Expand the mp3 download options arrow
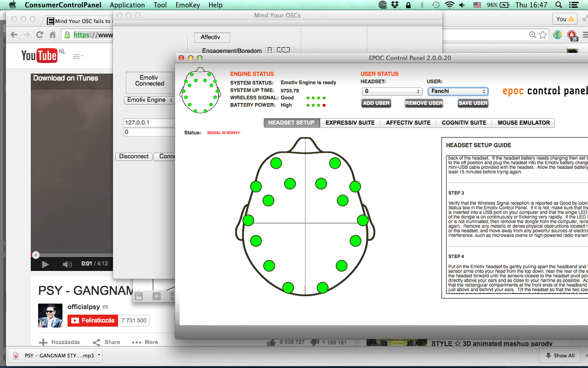588x368 pixels. click(99, 356)
